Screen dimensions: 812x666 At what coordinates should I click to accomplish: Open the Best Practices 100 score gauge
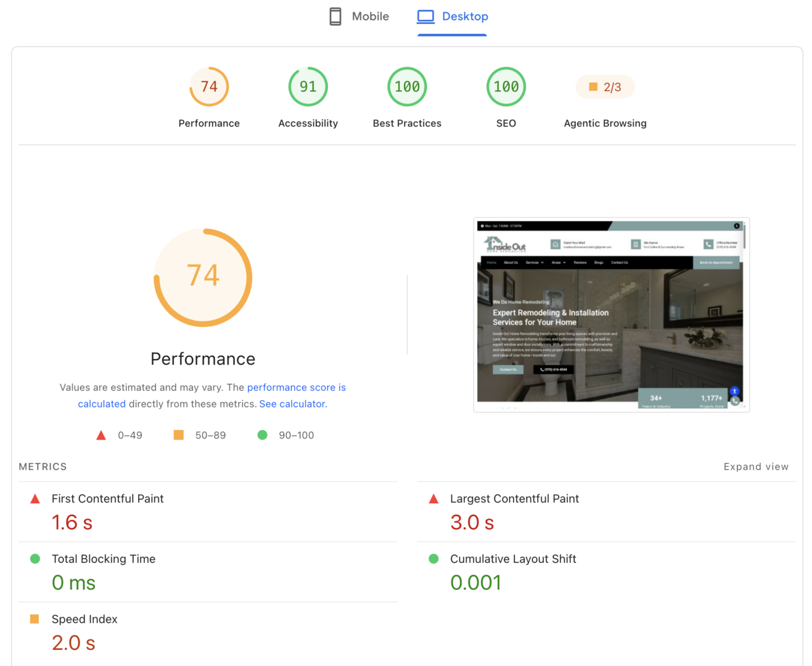[407, 87]
